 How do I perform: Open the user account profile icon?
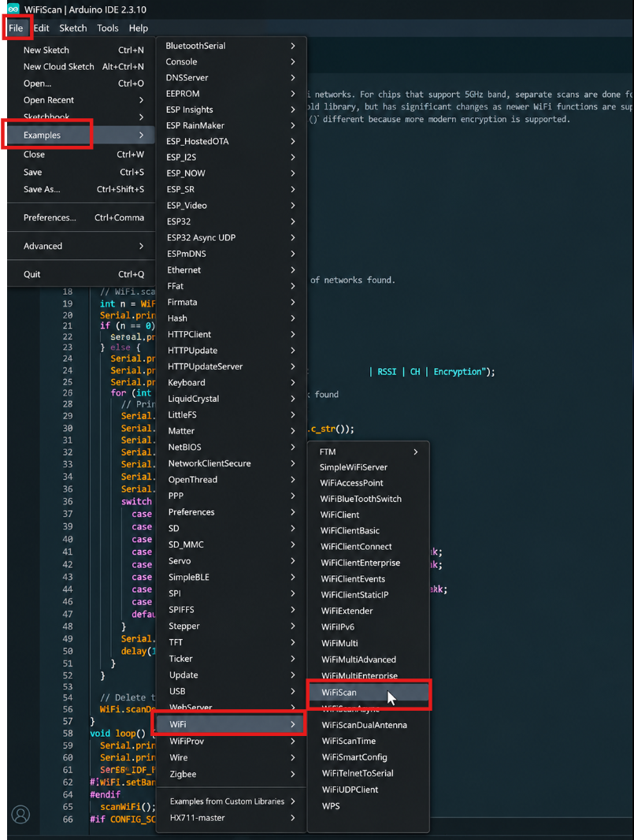(21, 814)
